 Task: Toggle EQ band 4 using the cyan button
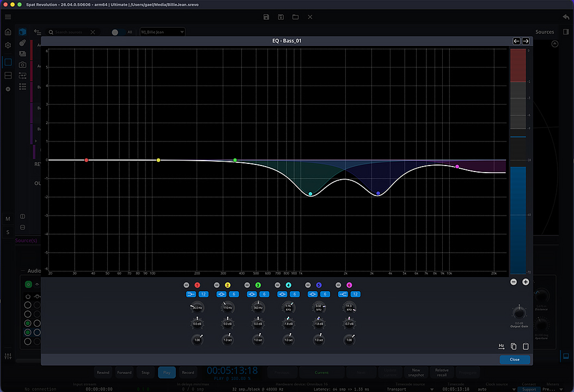[x=288, y=285]
